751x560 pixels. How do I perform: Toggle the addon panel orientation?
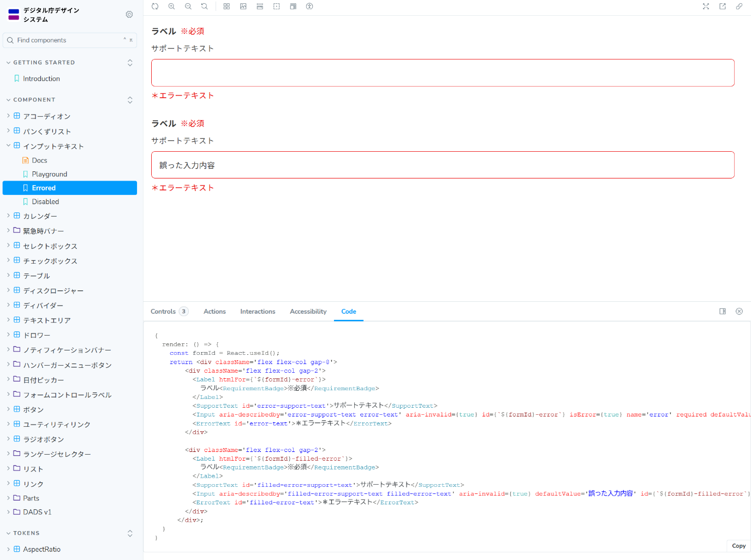click(x=723, y=312)
